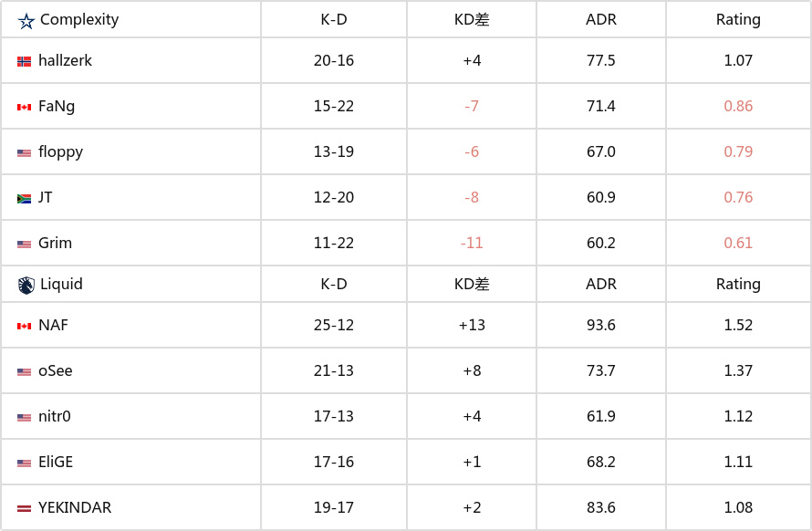Click the South African flag beside JT
Viewport: 812px width, 531px height.
24,198
